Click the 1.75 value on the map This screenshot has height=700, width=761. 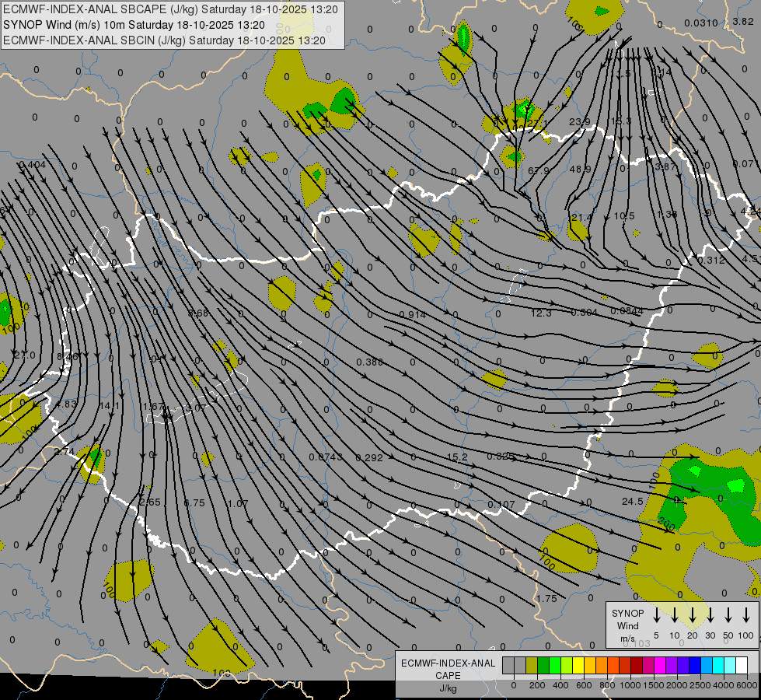point(546,598)
